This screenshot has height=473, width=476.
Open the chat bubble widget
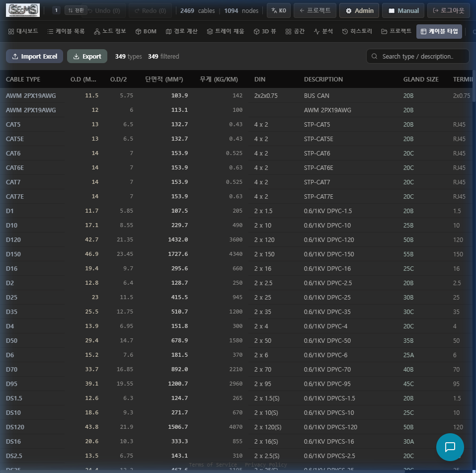tap(450, 447)
